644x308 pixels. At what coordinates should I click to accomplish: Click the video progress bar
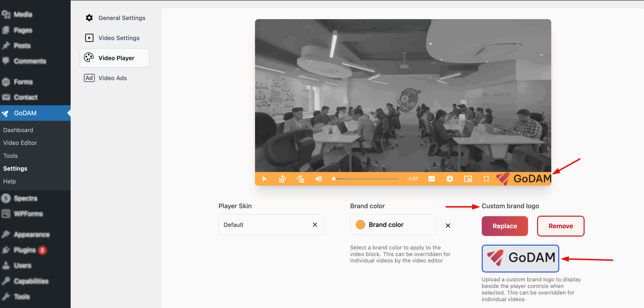(x=365, y=179)
